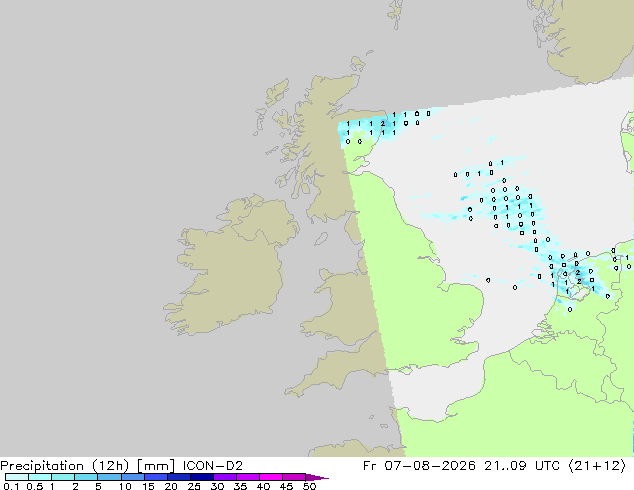Screen dimensions: 634x490
Task: Click the (21+12) forecast offset label
Action: (597, 466)
